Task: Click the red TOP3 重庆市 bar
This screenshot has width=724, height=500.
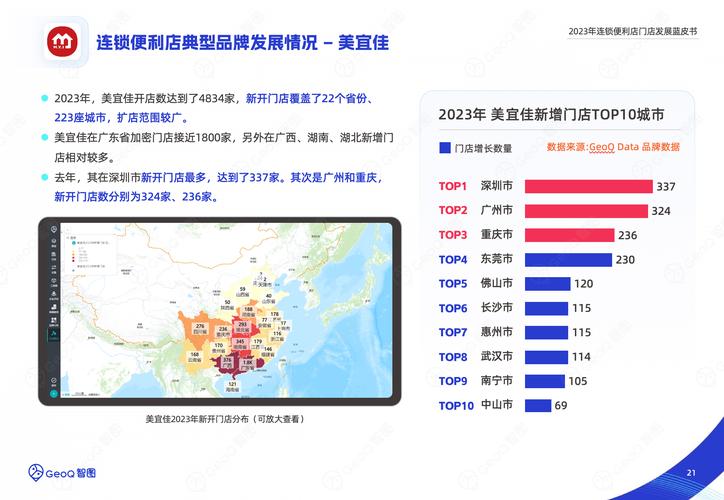Action: tap(570, 235)
